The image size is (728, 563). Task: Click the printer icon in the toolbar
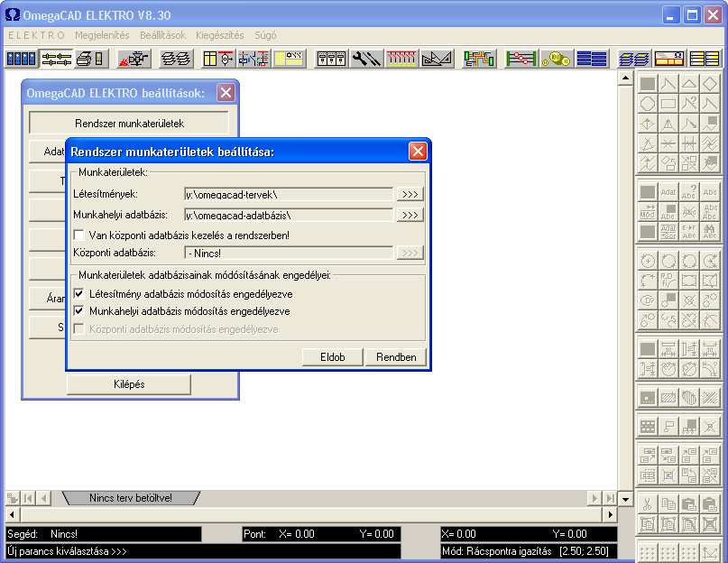90,59
